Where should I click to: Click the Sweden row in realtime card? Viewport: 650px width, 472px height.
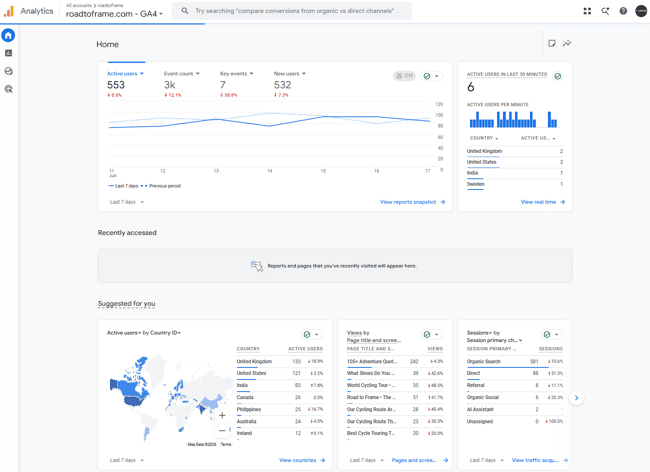[x=515, y=184]
